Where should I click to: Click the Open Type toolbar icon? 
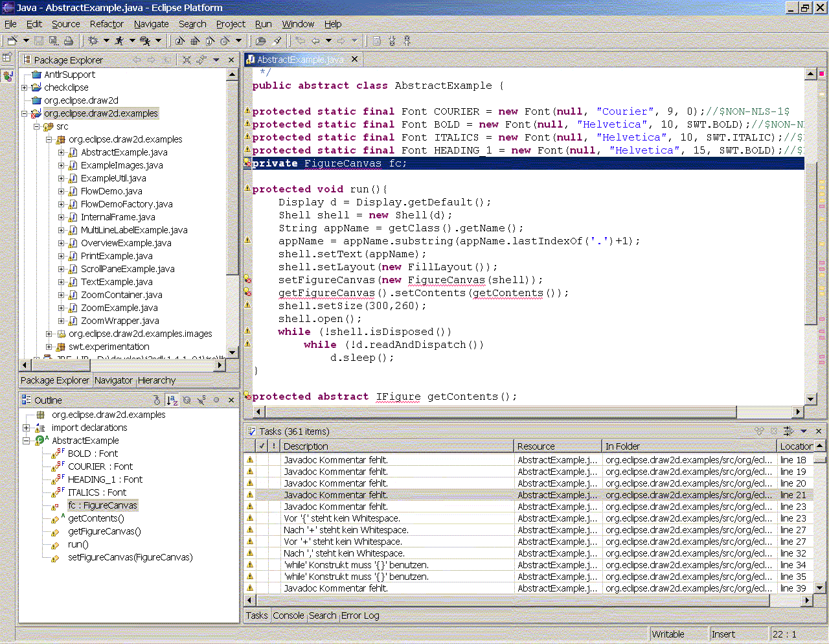pyautogui.click(x=261, y=41)
